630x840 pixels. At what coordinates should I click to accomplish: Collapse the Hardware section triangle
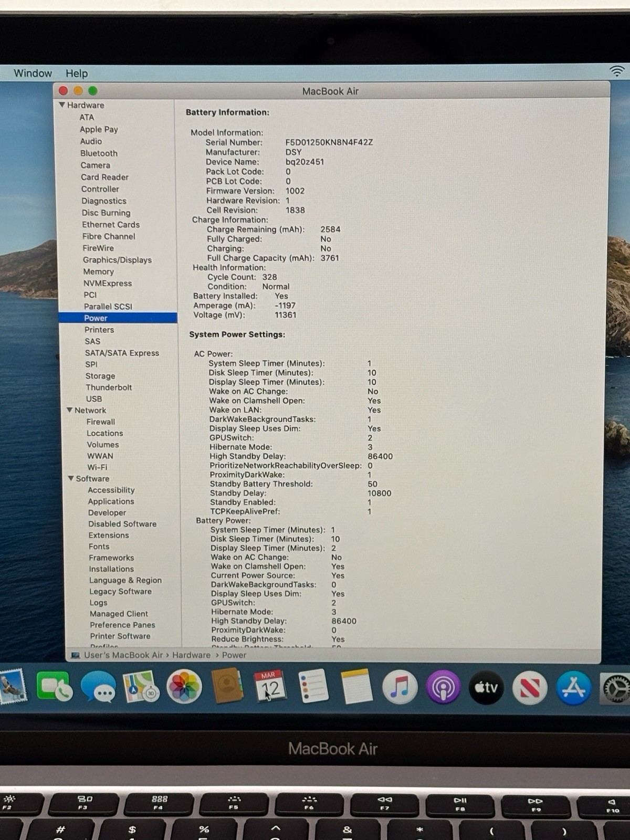[62, 105]
